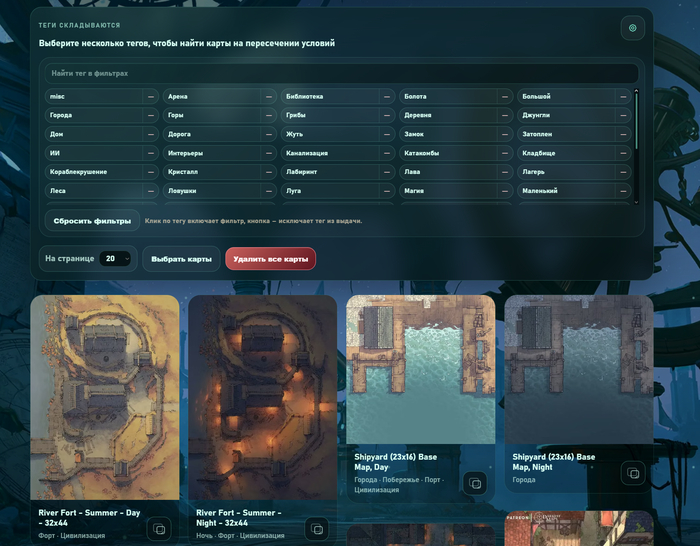The width and height of the screenshot is (700, 546).
Task: Open copy icon on River Fort Summer Day card
Action: point(159,529)
